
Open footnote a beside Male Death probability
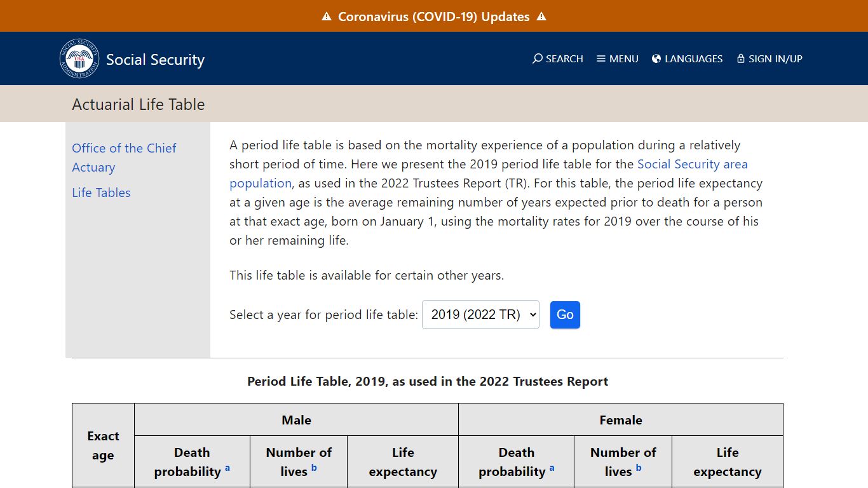pos(227,468)
